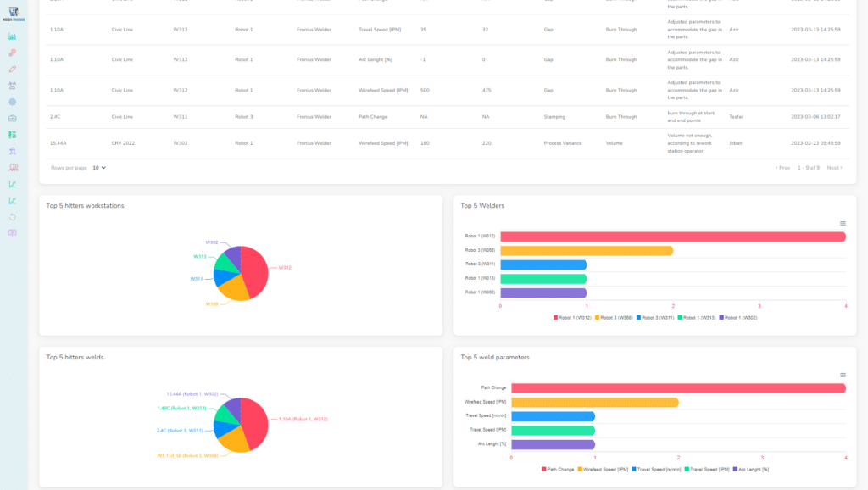Toggle Robot 1 (W313) legend in Welders chart
The height and width of the screenshot is (490, 868).
[697, 318]
